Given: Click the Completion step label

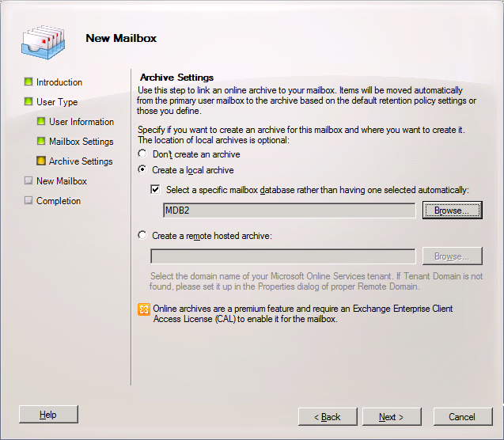Looking at the screenshot, I should click(x=59, y=201).
